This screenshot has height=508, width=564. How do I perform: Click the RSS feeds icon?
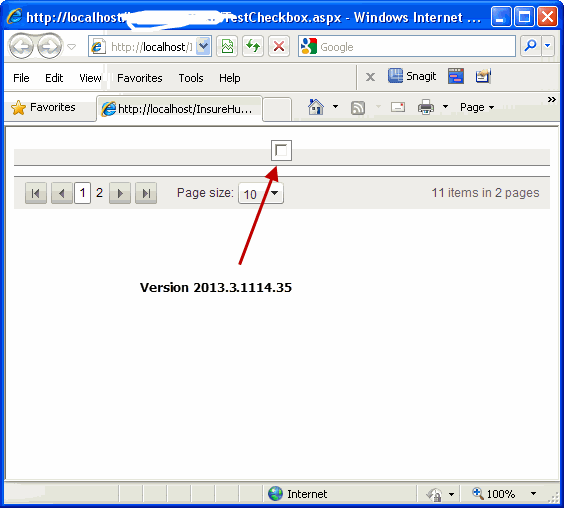tap(358, 108)
